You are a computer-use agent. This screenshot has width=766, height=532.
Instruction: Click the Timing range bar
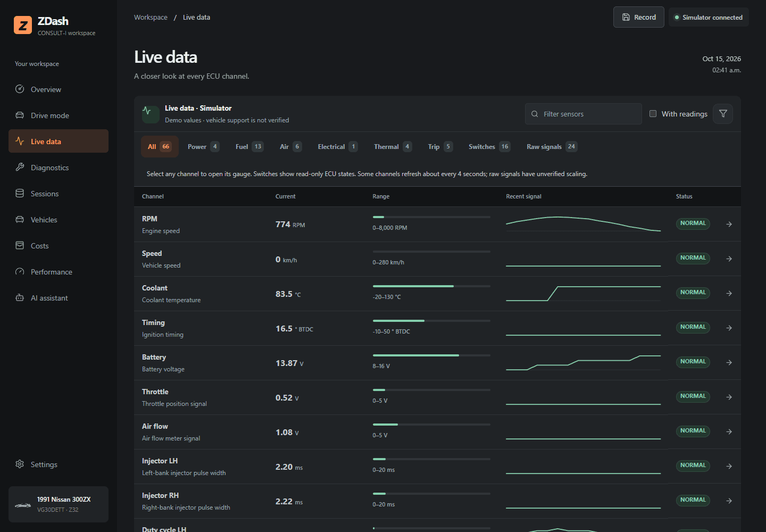[431, 321]
